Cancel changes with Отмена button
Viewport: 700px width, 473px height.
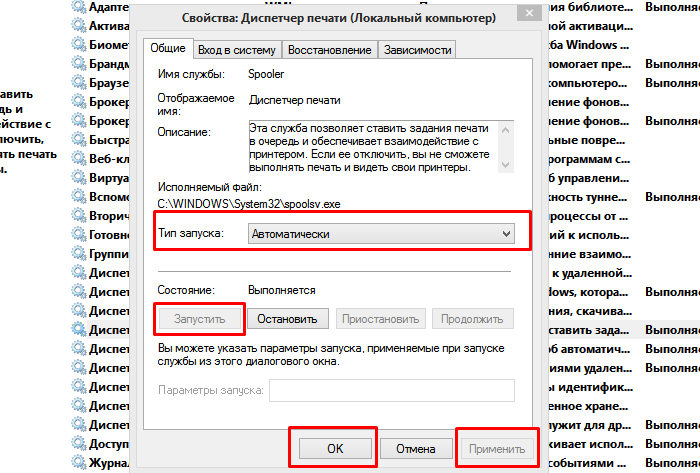tap(416, 448)
